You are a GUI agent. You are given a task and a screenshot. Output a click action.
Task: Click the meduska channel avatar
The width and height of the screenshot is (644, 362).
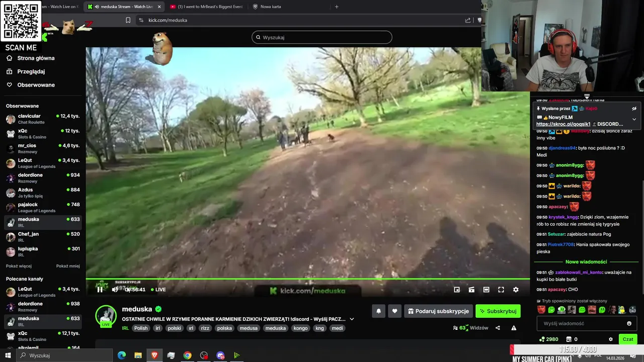(x=106, y=316)
